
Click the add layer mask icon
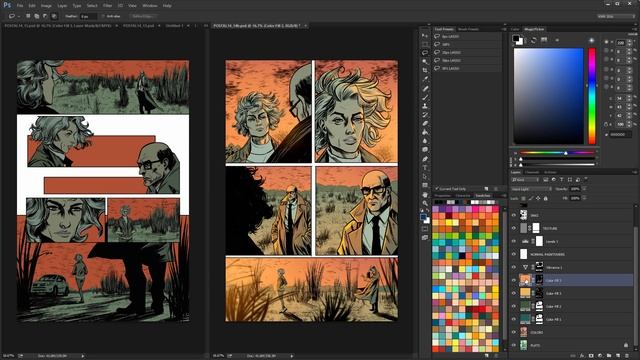[x=591, y=356]
